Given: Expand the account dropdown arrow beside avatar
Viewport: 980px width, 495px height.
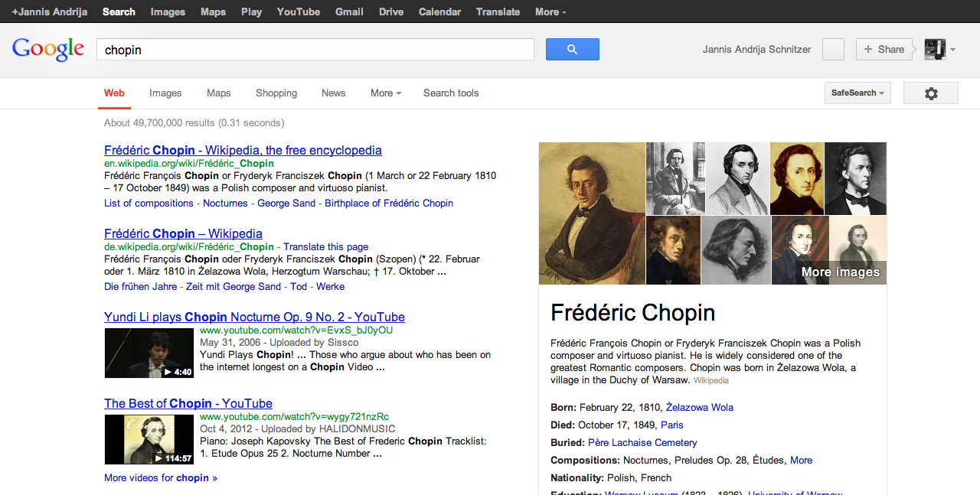Looking at the screenshot, I should tap(952, 50).
